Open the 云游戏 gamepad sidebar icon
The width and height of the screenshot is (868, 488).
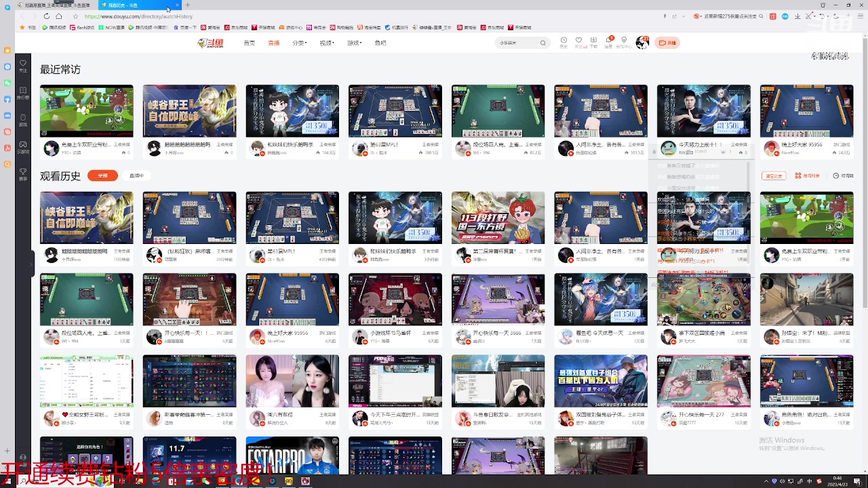(23, 147)
